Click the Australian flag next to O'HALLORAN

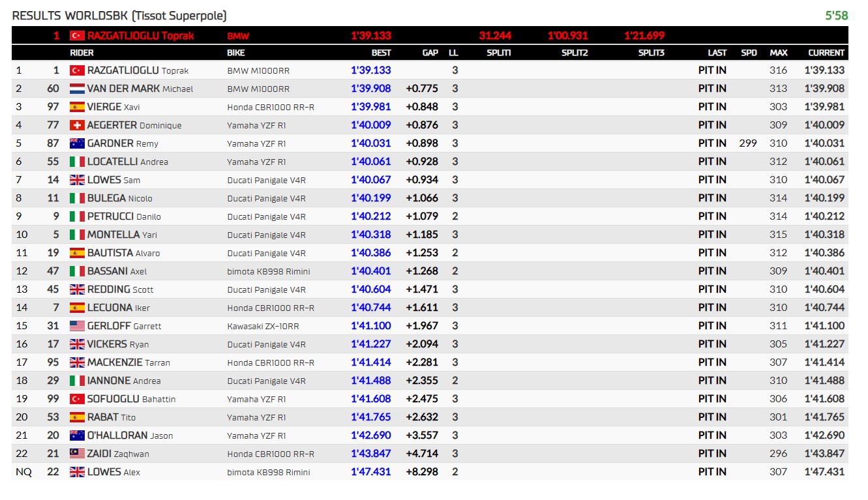77,435
